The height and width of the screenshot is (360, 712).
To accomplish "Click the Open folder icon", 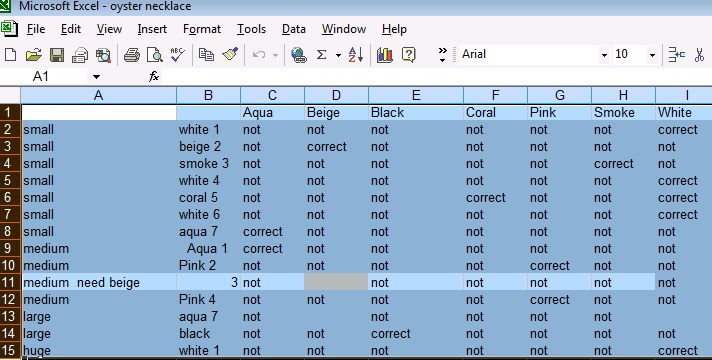I will (34, 55).
